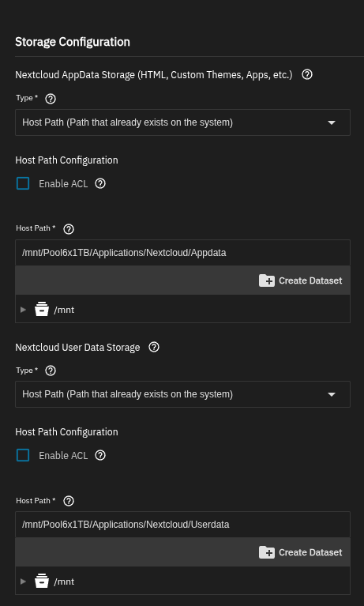This screenshot has height=606, width=364.
Task: Click help icon next to User Data Host Path
Action: (69, 501)
